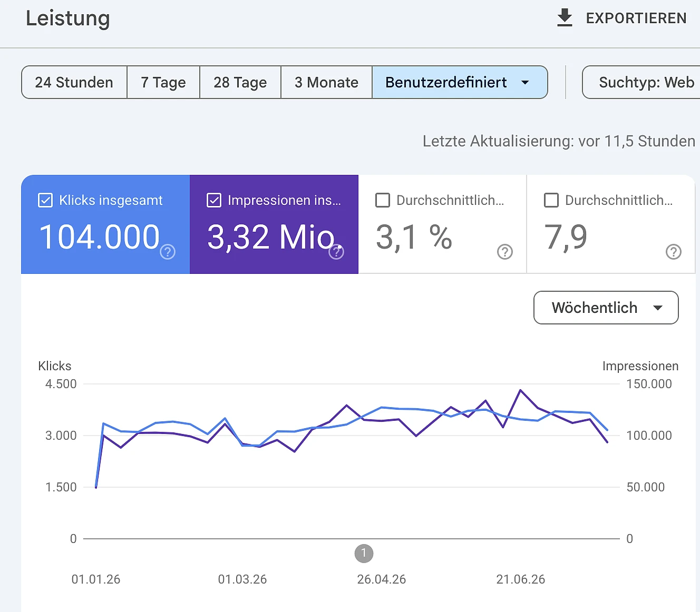700x612 pixels.
Task: Click the 150.000 impressions axis label
Action: [x=649, y=384]
